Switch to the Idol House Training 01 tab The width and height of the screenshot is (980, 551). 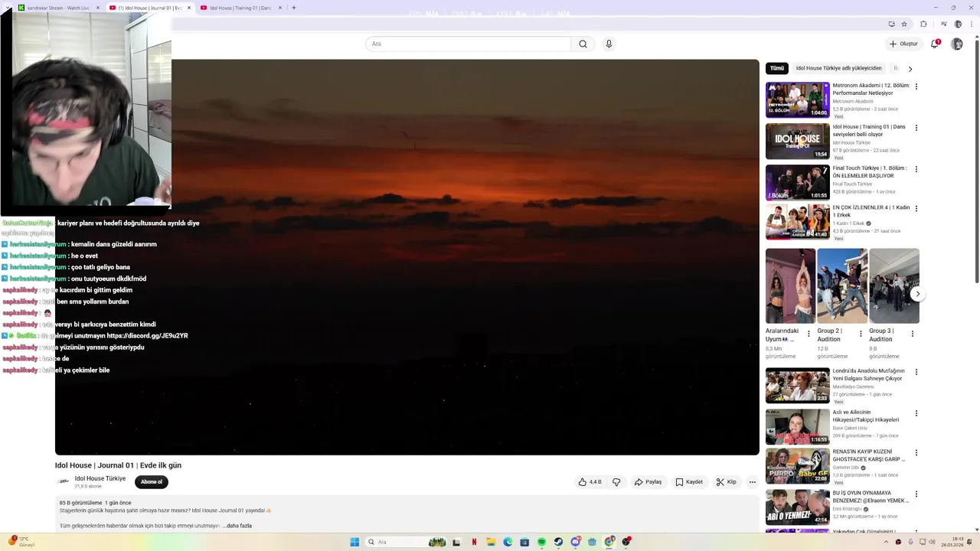[x=240, y=8]
